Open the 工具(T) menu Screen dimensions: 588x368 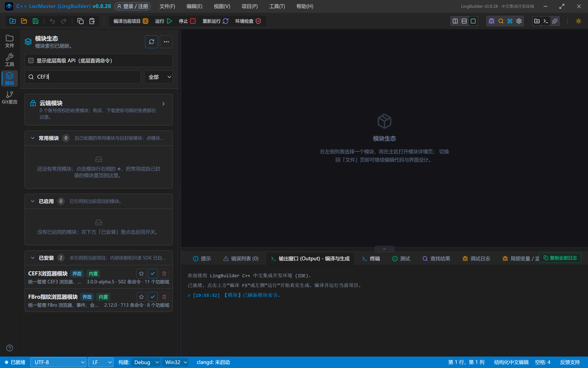tap(277, 6)
